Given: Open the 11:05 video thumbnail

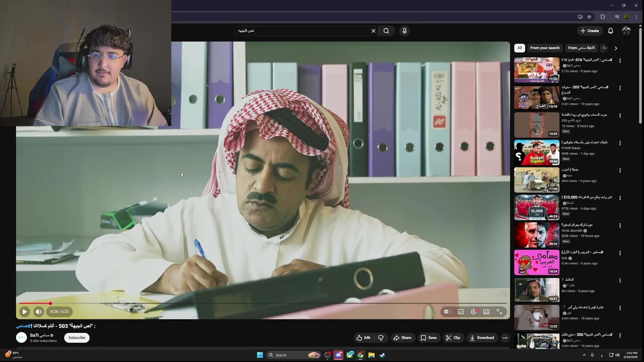Looking at the screenshot, I should 536,70.
